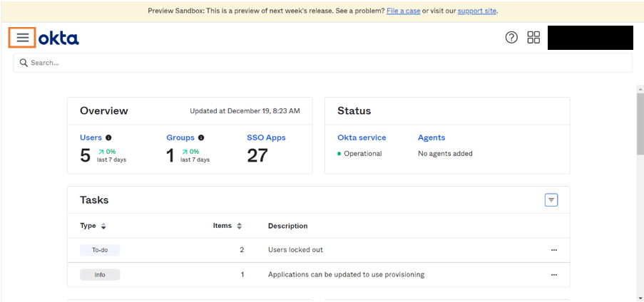Open the apps grid icon
The width and height of the screenshot is (644, 302).
[533, 38]
